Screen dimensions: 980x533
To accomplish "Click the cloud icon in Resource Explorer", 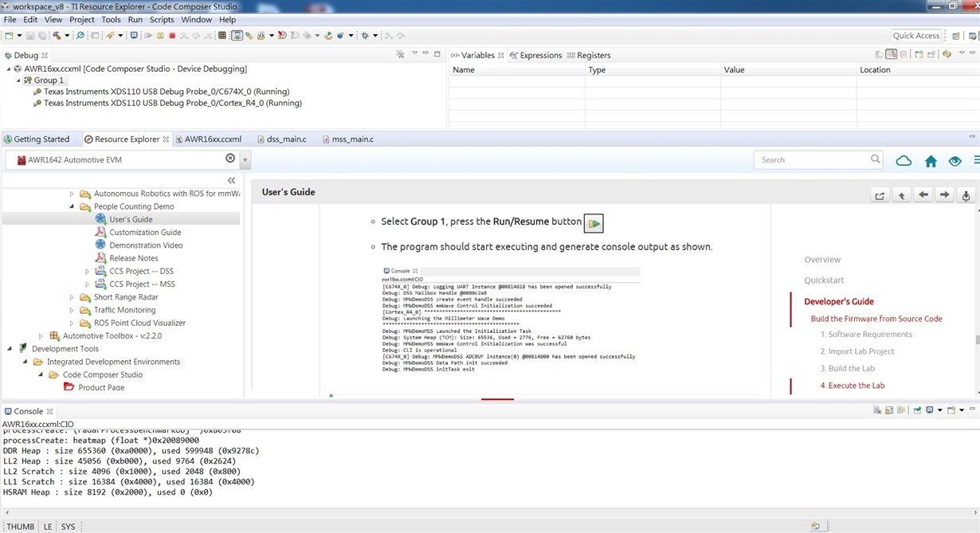I will click(x=904, y=161).
